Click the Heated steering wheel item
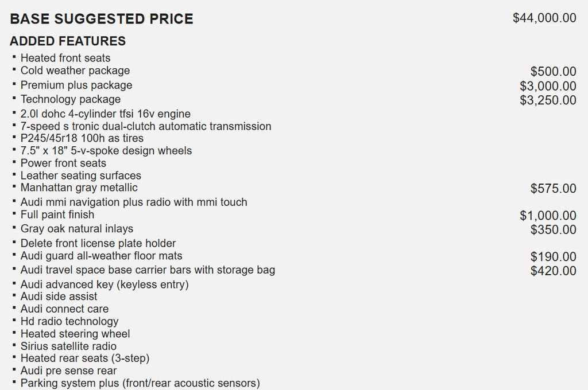This screenshot has width=588, height=390. (75, 334)
